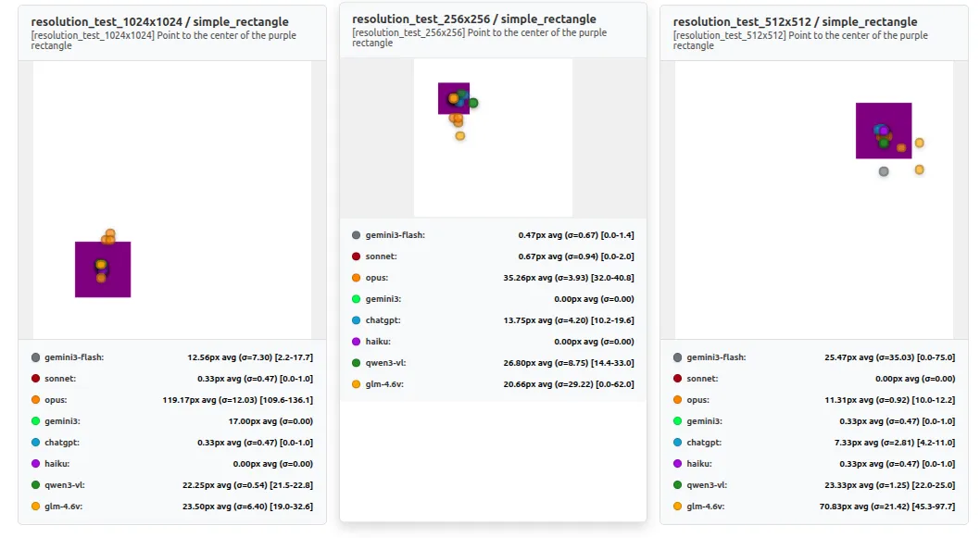This screenshot has width=980, height=538.
Task: Click the dark red sonnet dot in the 1024x1024 legend
Action: pos(35,379)
